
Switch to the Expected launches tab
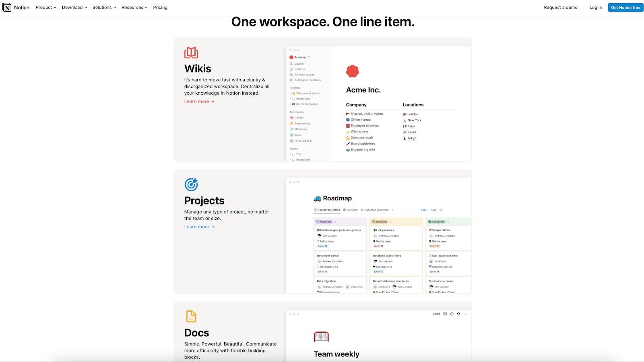[374, 210]
